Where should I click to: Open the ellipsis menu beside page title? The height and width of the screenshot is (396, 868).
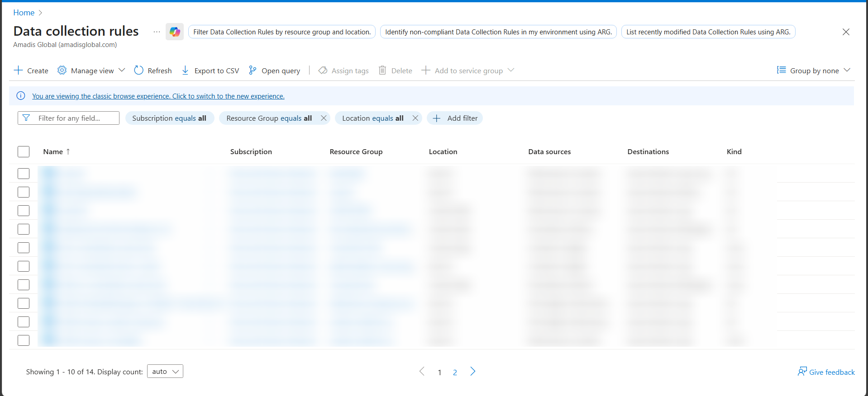point(157,32)
